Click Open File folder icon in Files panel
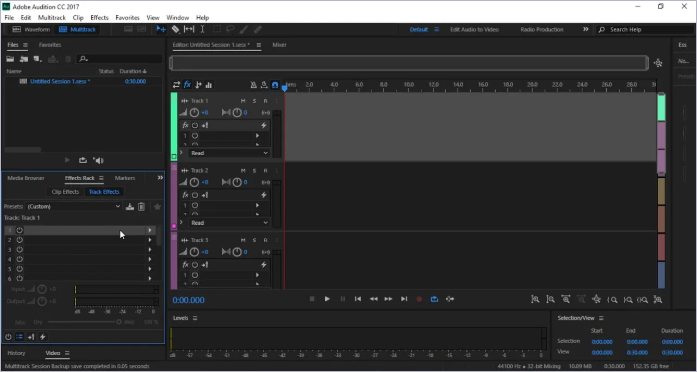This screenshot has width=697, height=372. coord(10,59)
